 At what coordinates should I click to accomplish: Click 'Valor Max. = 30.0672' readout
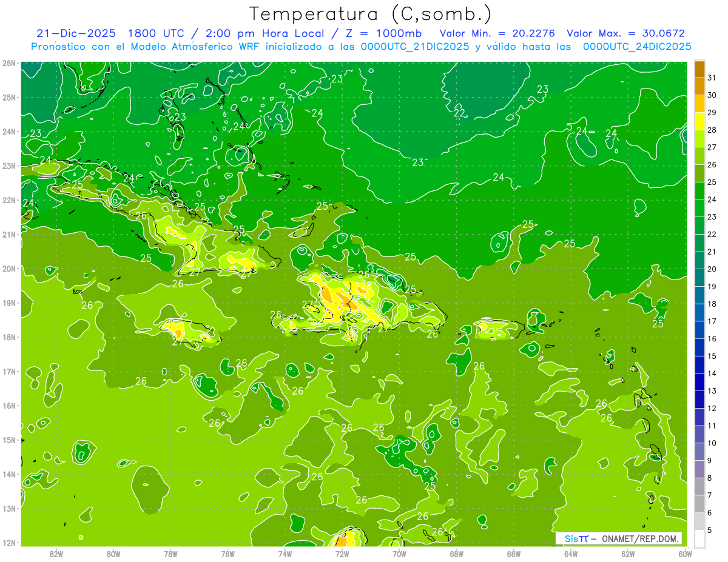625,34
